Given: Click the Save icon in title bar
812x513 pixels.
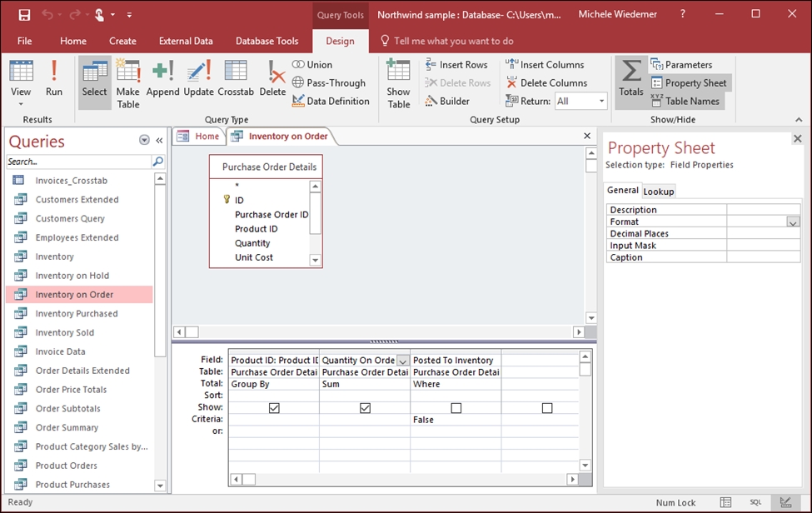Looking at the screenshot, I should pos(24,15).
